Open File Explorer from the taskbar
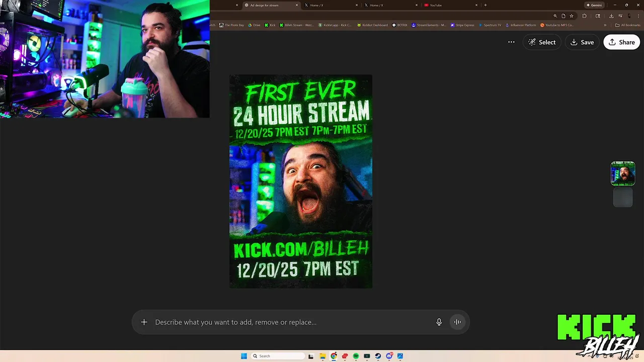644x362 pixels. 323,356
